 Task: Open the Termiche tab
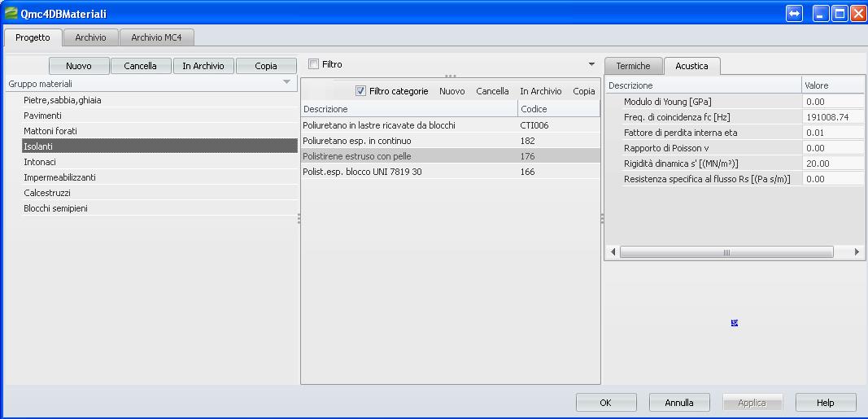click(633, 66)
